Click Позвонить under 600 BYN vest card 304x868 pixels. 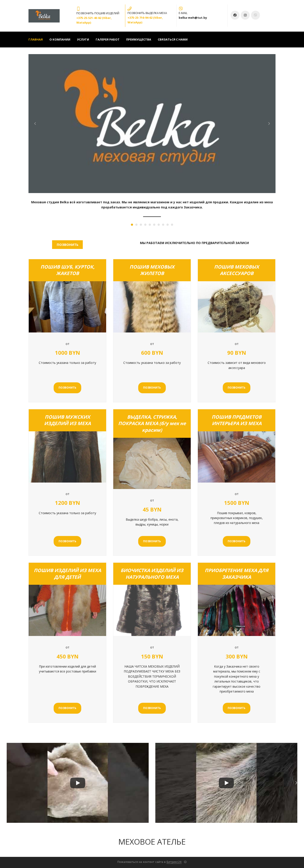(152, 388)
